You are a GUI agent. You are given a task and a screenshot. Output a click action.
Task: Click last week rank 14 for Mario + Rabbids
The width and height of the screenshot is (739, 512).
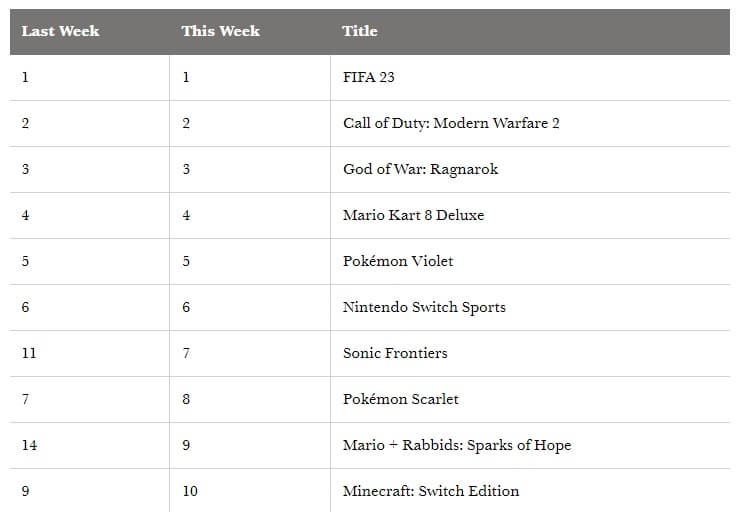[x=29, y=445]
